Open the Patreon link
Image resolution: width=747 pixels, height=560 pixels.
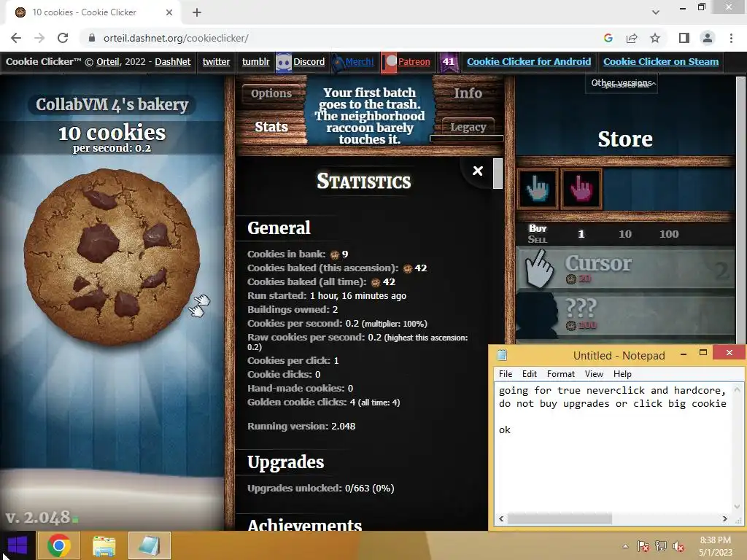(x=414, y=61)
